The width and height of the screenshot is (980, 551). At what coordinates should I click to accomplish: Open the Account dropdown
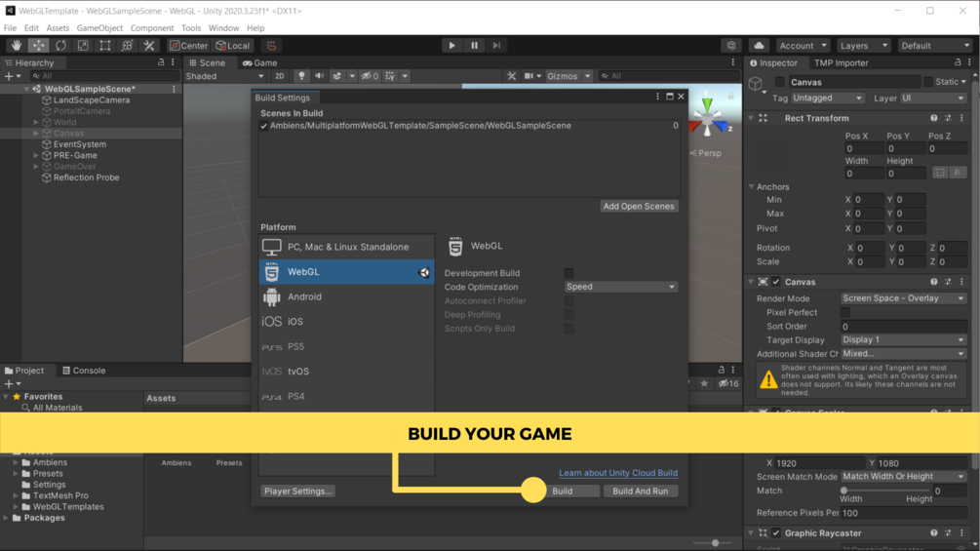coord(803,46)
